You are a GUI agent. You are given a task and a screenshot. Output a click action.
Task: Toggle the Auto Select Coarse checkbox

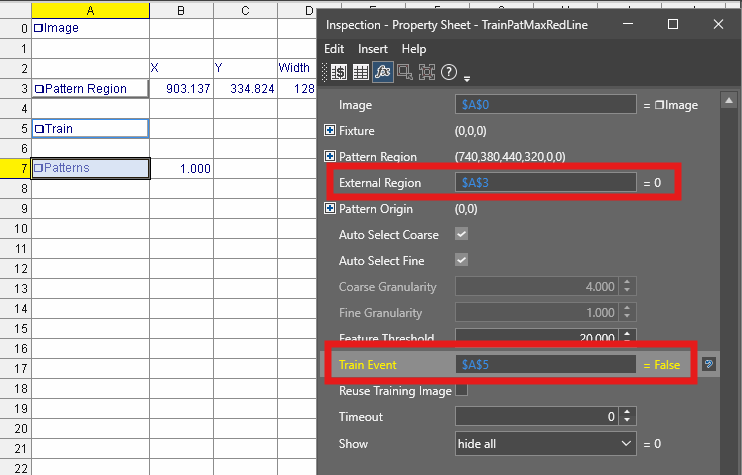(462, 235)
